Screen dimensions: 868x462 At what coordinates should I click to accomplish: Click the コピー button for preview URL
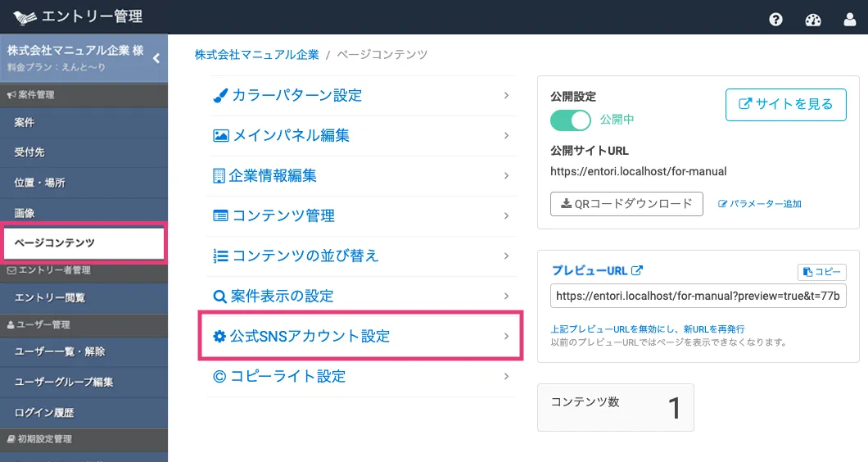click(x=822, y=272)
